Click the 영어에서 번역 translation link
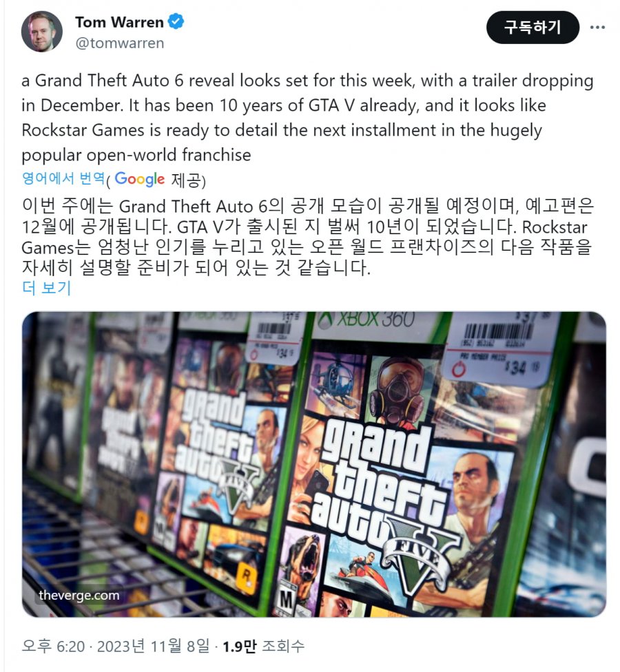 coord(63,178)
